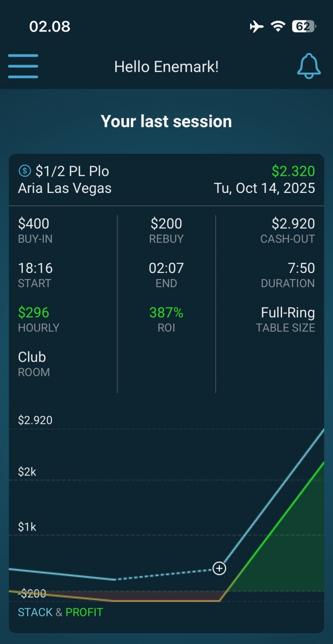Viewport: 333px width, 644px height.
Task: Tap the rebuy plus marker on chart
Action: coord(219,568)
